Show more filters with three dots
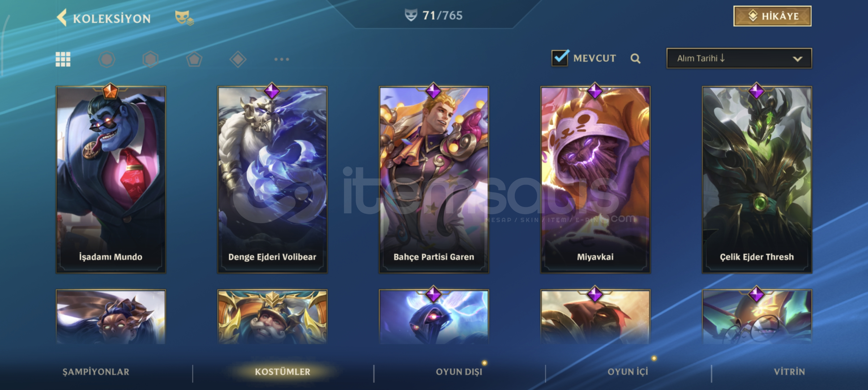The image size is (868, 390). click(x=282, y=59)
